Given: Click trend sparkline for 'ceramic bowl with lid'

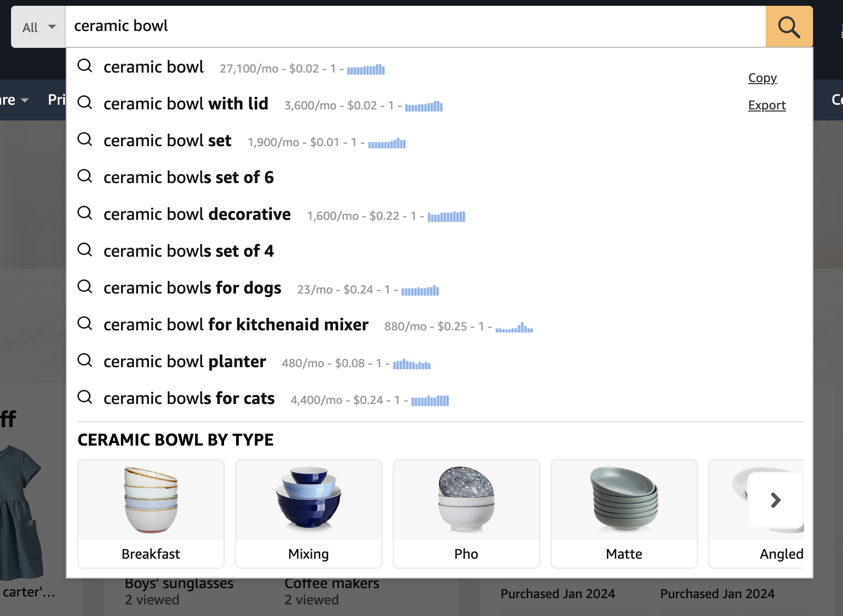Looking at the screenshot, I should (x=424, y=106).
